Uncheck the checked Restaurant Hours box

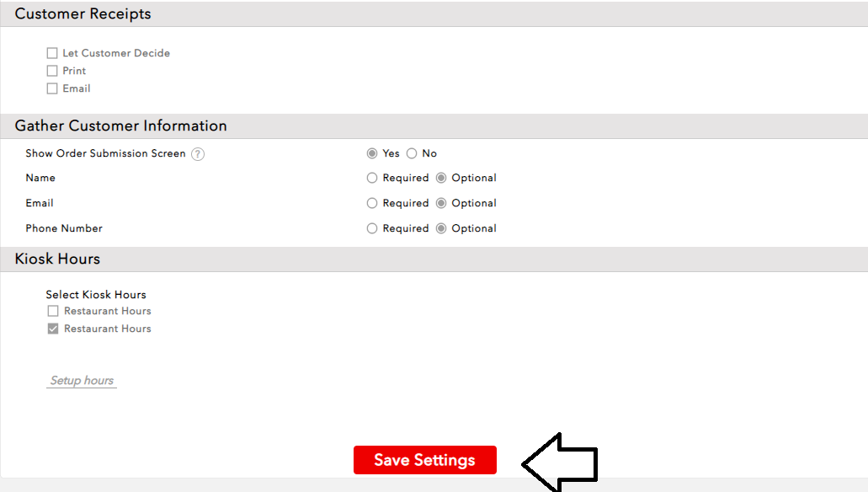pos(53,329)
